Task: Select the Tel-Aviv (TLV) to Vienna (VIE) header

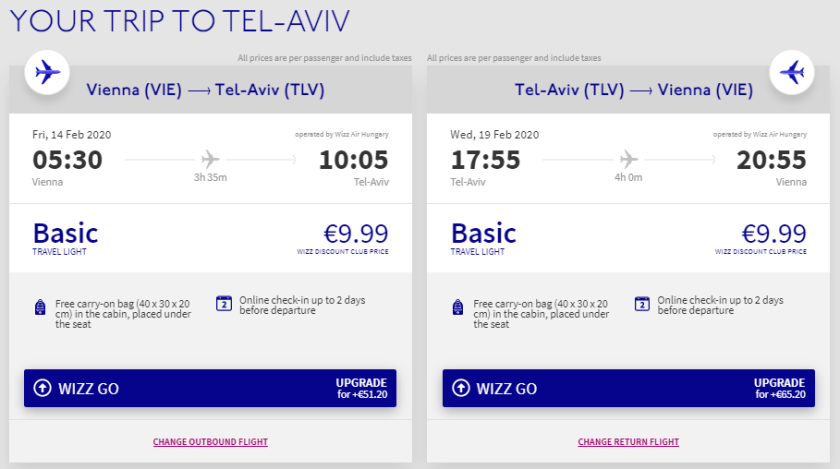Action: [633, 90]
